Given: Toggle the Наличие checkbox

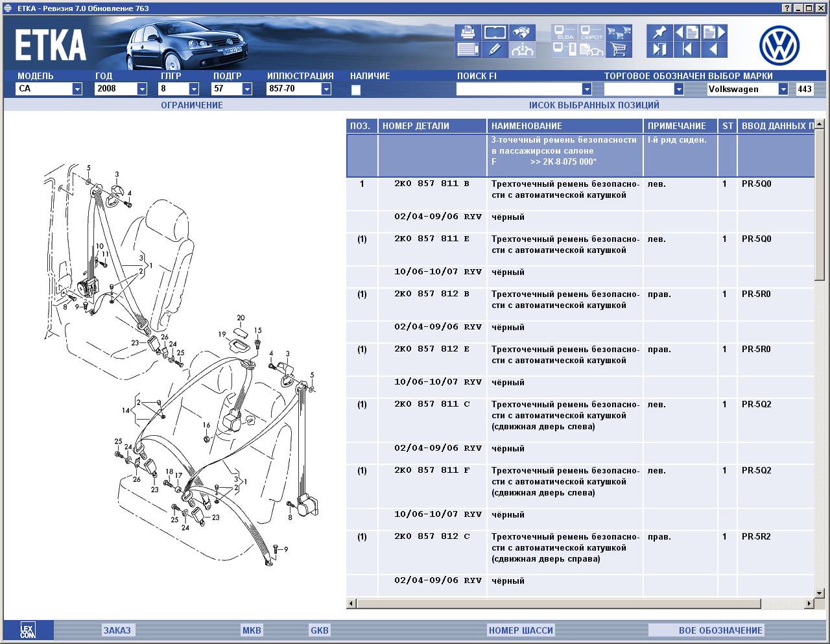Looking at the screenshot, I should point(355,90).
